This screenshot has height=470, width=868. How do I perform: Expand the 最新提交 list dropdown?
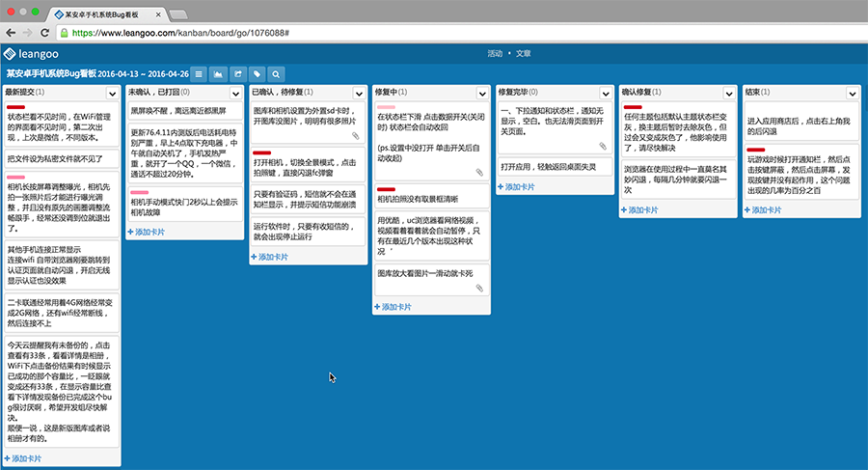(x=111, y=94)
